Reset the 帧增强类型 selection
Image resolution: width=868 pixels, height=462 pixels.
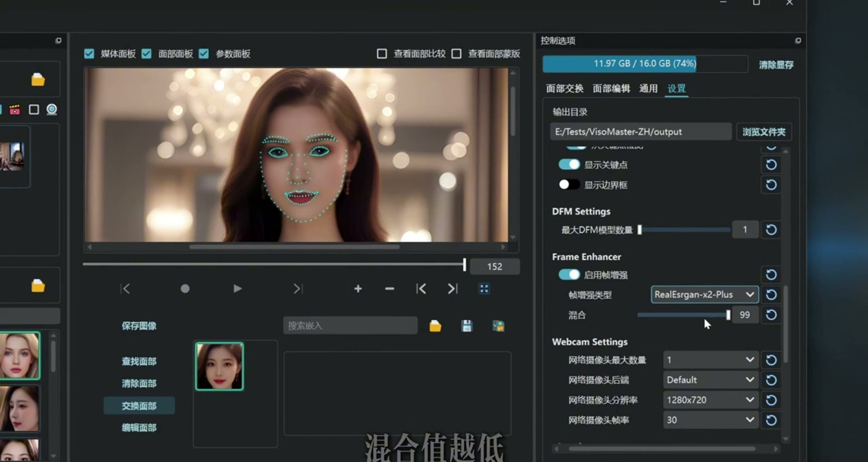tap(771, 294)
